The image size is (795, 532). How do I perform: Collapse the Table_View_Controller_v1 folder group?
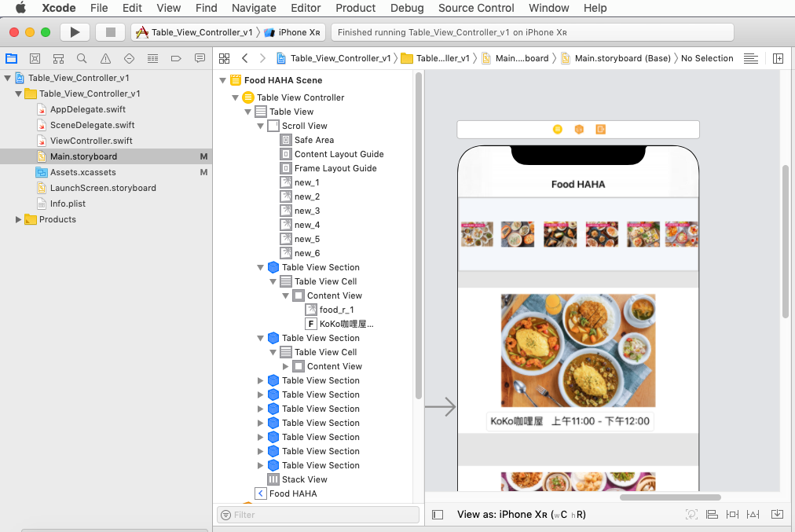[x=18, y=94]
